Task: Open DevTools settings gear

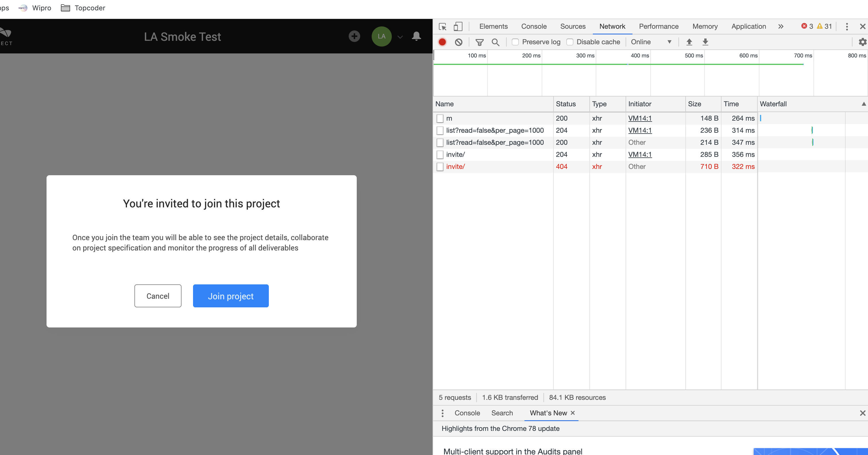Action: (x=862, y=42)
